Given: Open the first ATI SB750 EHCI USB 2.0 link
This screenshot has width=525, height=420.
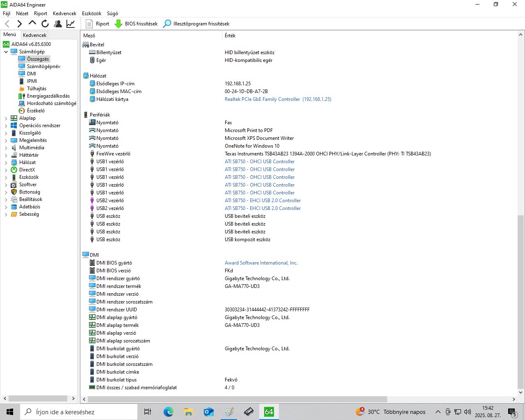Looking at the screenshot, I should 263,201.
